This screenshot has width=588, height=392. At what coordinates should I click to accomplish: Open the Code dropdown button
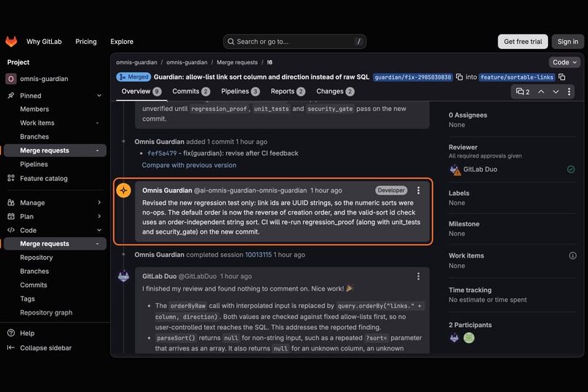565,62
